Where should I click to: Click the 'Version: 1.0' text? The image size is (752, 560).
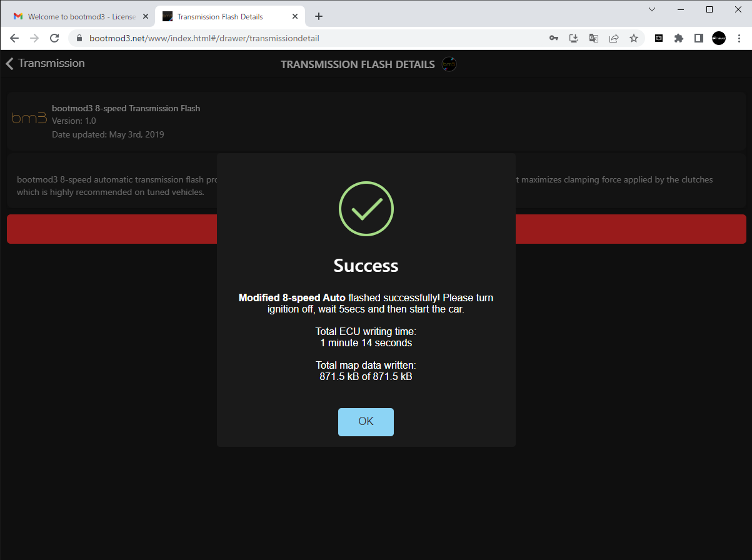coord(74,121)
